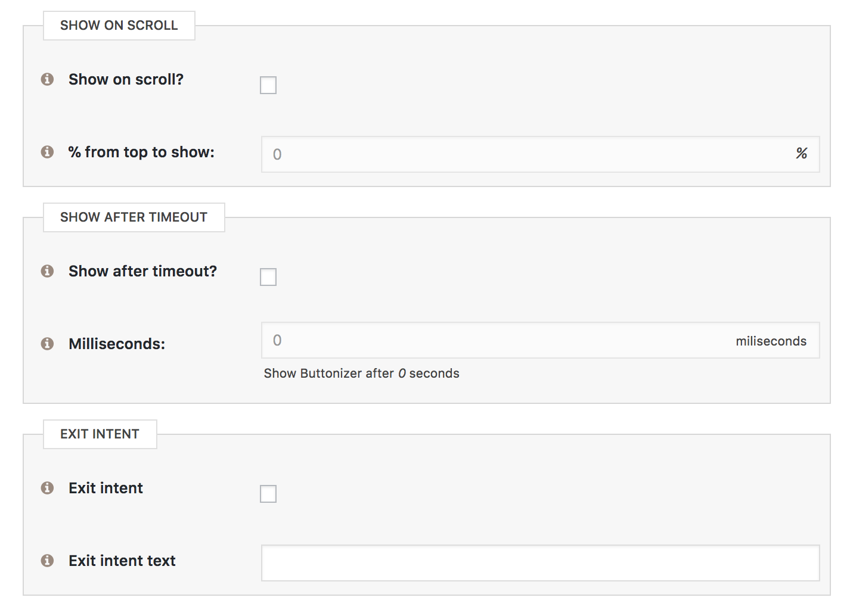This screenshot has width=850, height=616.
Task: Click the "miliseconds" unit suffix
Action: [771, 341]
